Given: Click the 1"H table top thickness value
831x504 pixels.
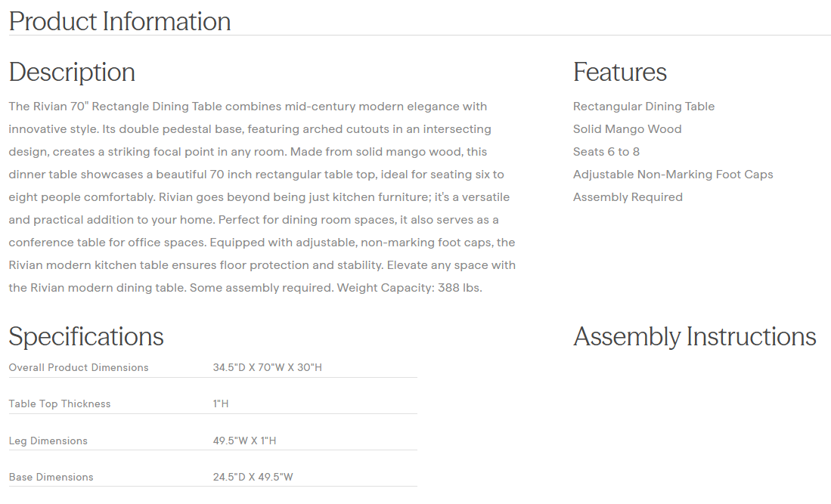Looking at the screenshot, I should coord(221,404).
